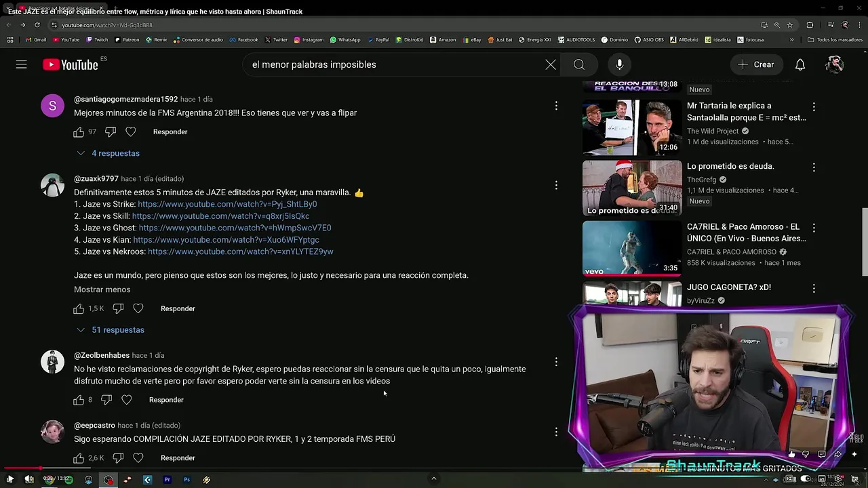The image size is (868, 488).
Task: Run the search with the magnifier icon
Action: (x=579, y=64)
